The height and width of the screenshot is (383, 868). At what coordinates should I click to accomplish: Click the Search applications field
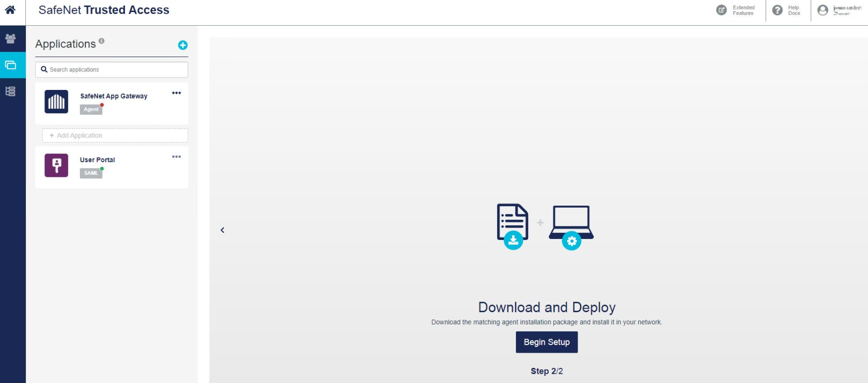[112, 70]
